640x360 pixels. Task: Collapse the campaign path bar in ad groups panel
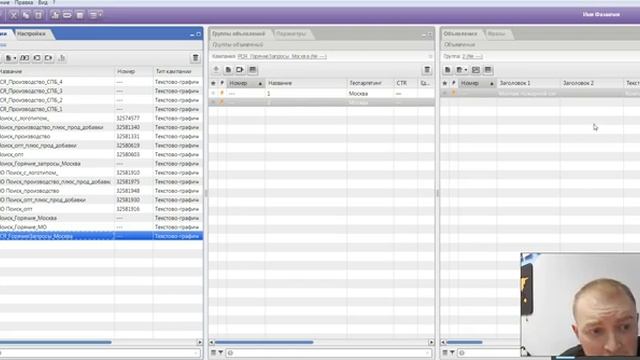(x=430, y=56)
